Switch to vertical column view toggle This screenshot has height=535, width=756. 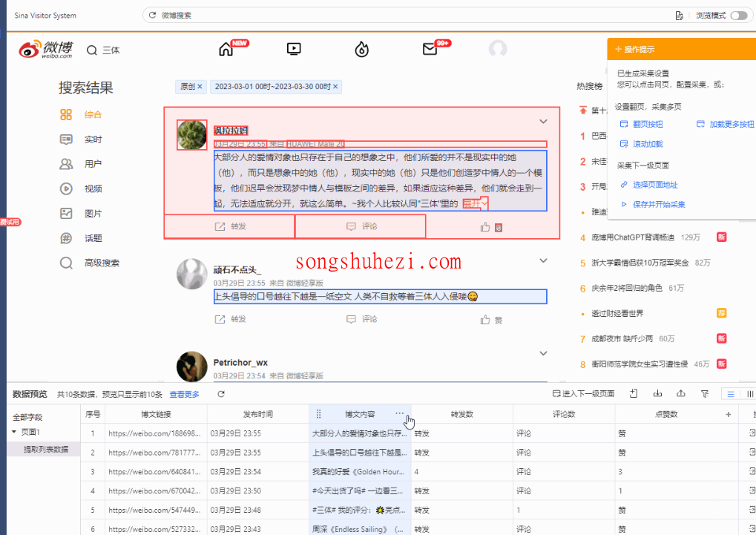(750, 394)
